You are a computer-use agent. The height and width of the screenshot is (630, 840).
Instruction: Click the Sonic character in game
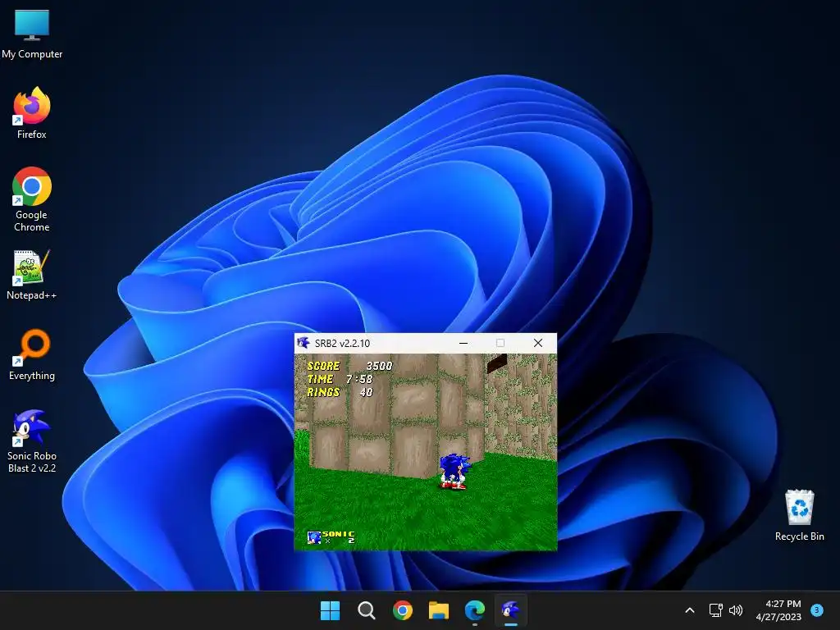tap(454, 472)
